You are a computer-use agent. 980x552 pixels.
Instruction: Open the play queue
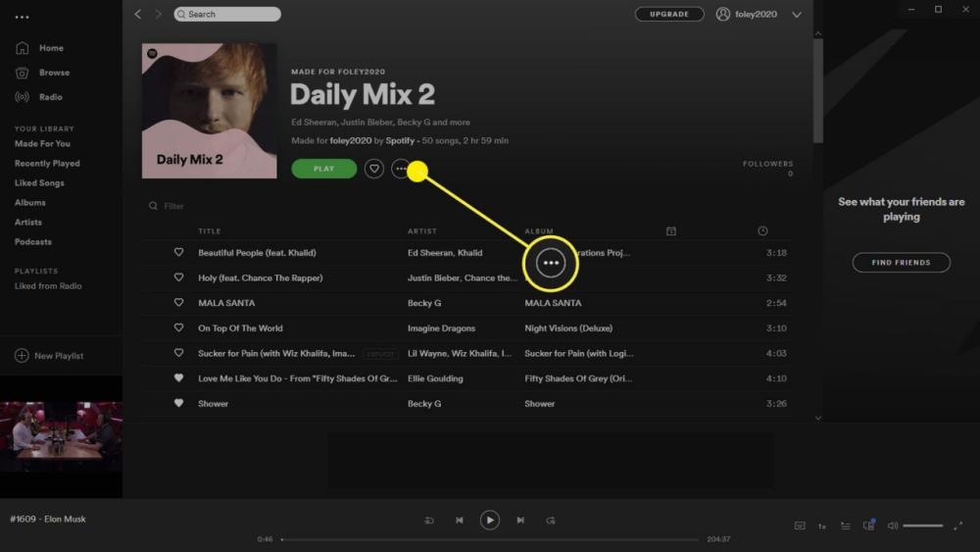tap(845, 526)
